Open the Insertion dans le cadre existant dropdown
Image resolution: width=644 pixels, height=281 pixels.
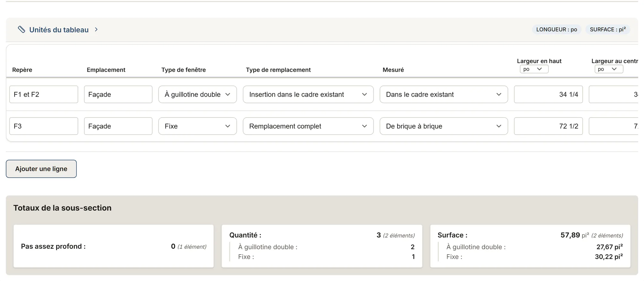point(308,94)
